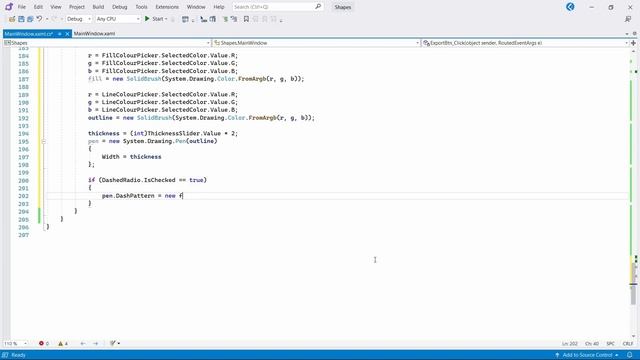
Task: Navigate forward with the right arrow
Action: pyautogui.click(x=96, y=344)
